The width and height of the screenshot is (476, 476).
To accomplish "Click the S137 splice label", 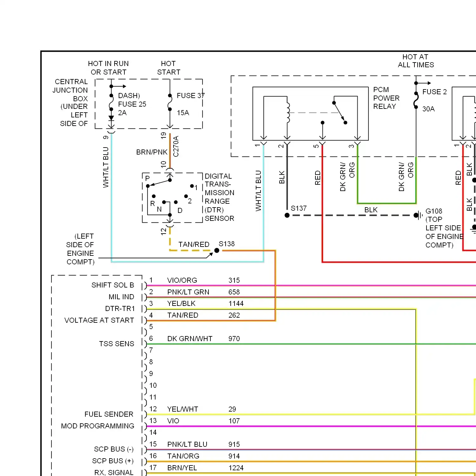I will click(299, 208).
